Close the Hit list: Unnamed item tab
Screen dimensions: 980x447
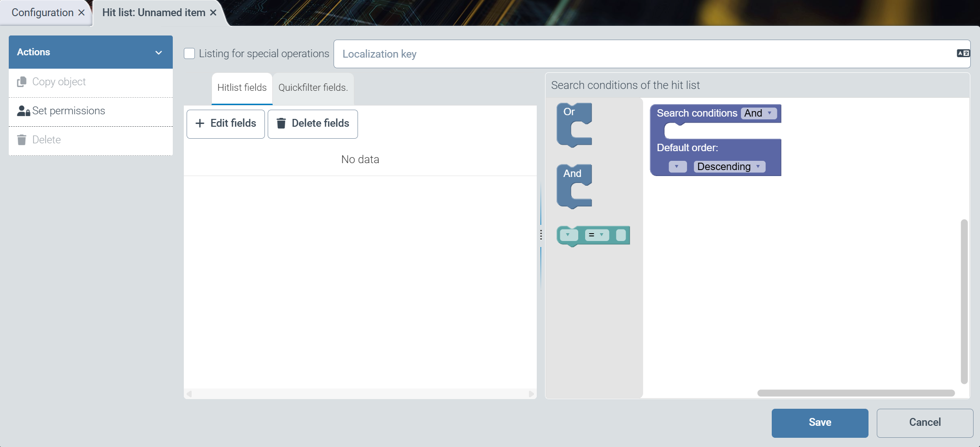coord(213,12)
